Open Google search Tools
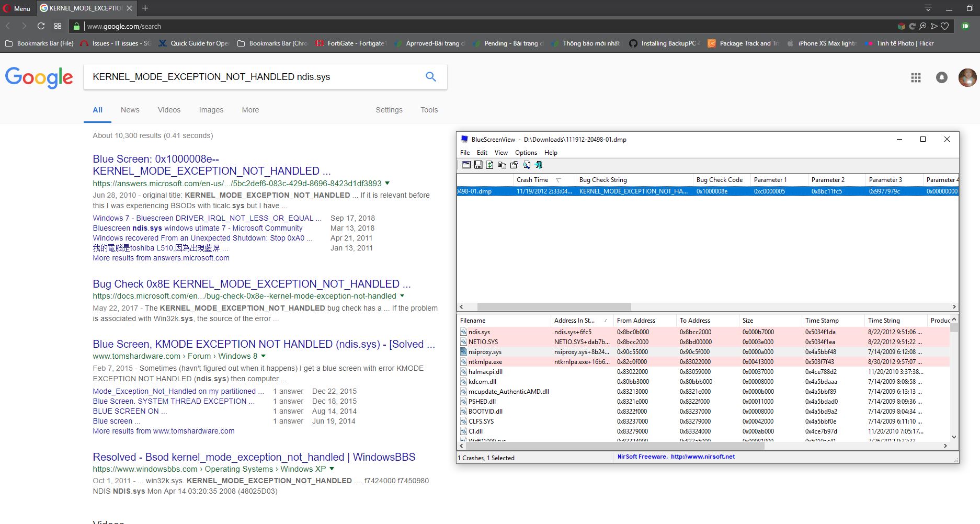 pos(429,110)
